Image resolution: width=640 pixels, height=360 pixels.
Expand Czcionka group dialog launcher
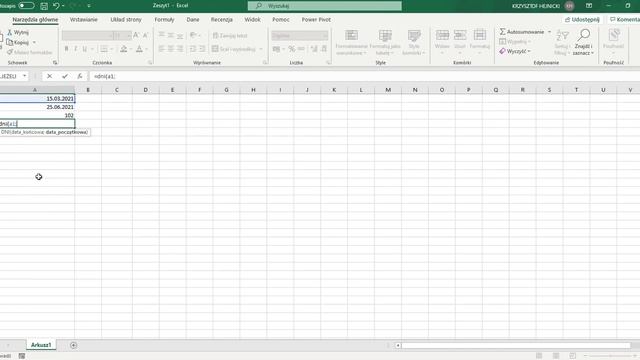click(x=150, y=62)
